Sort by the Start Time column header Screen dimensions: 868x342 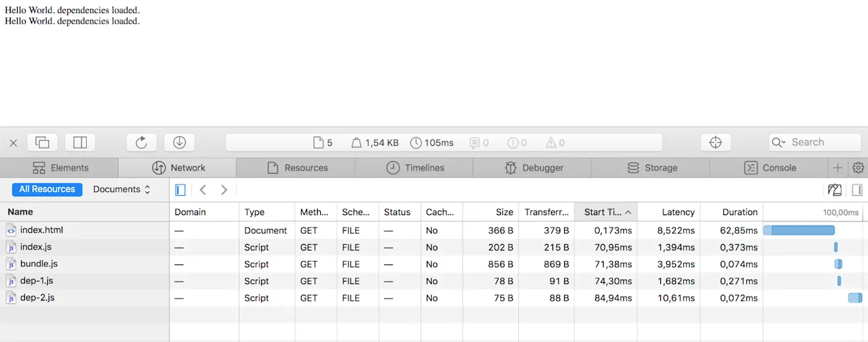point(606,212)
